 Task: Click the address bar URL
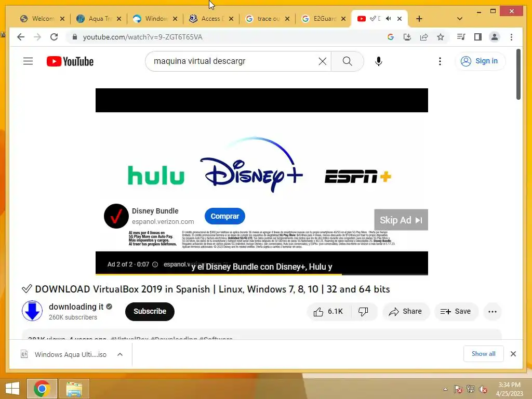tap(142, 37)
